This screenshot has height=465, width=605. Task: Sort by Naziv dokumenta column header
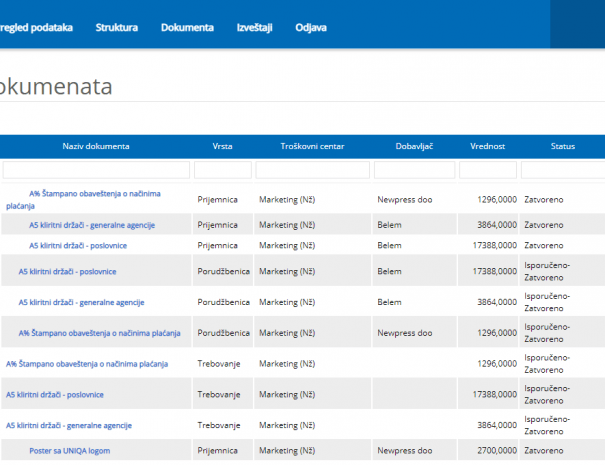coord(96,146)
